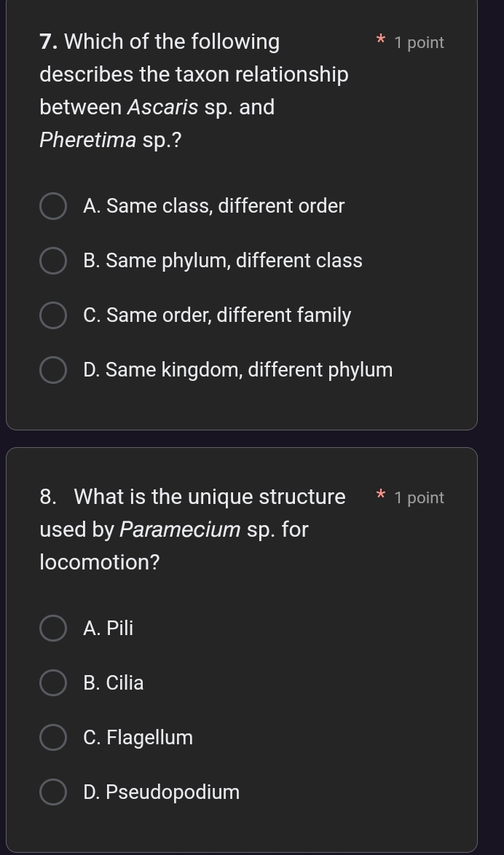Choose radio circle beside 'B. Same phylum, different class'
This screenshot has height=855, width=504.
click(x=52, y=261)
